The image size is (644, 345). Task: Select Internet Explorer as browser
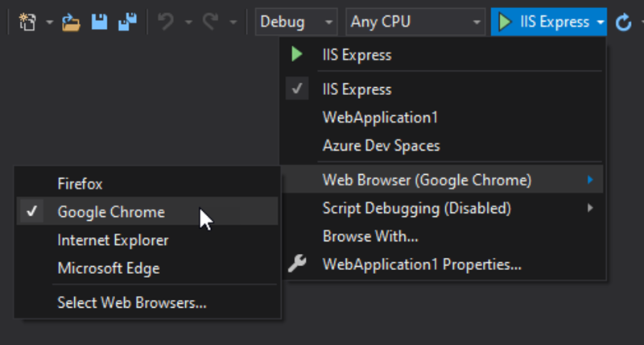coord(147,240)
